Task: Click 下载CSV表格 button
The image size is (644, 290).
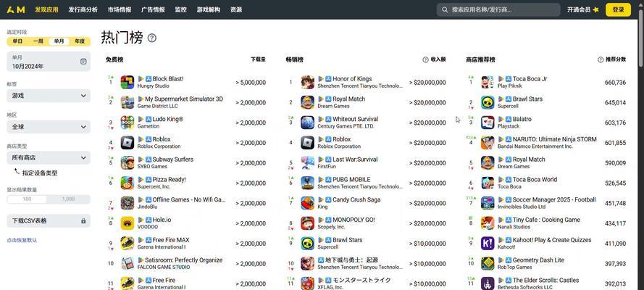Action: [49, 220]
